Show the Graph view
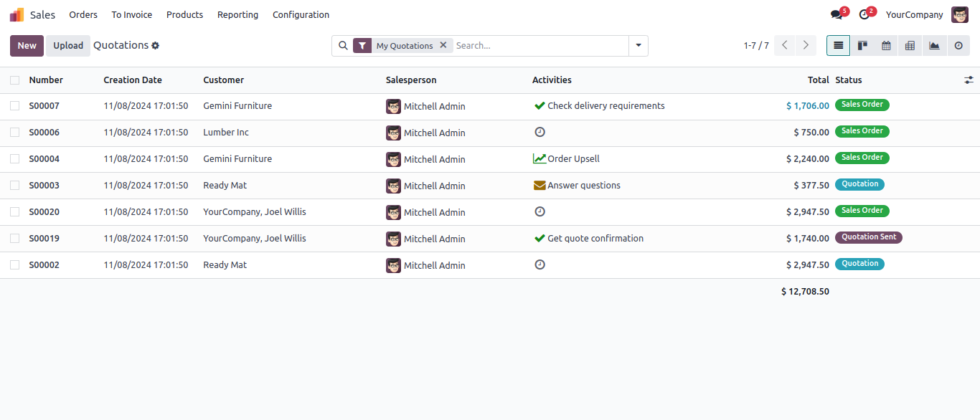The height and width of the screenshot is (420, 980). point(934,46)
